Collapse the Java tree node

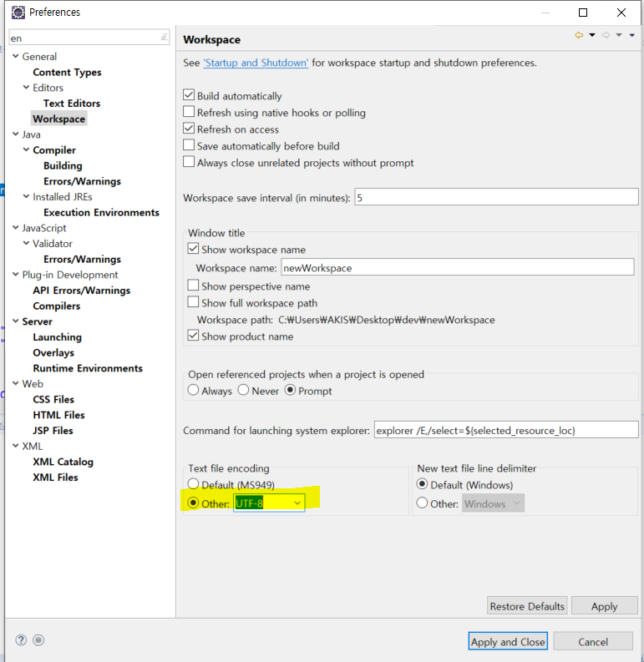click(x=16, y=134)
